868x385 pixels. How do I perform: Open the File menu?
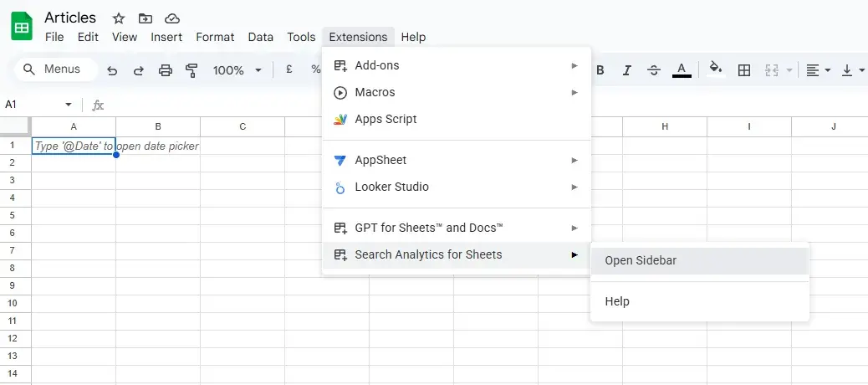tap(54, 37)
